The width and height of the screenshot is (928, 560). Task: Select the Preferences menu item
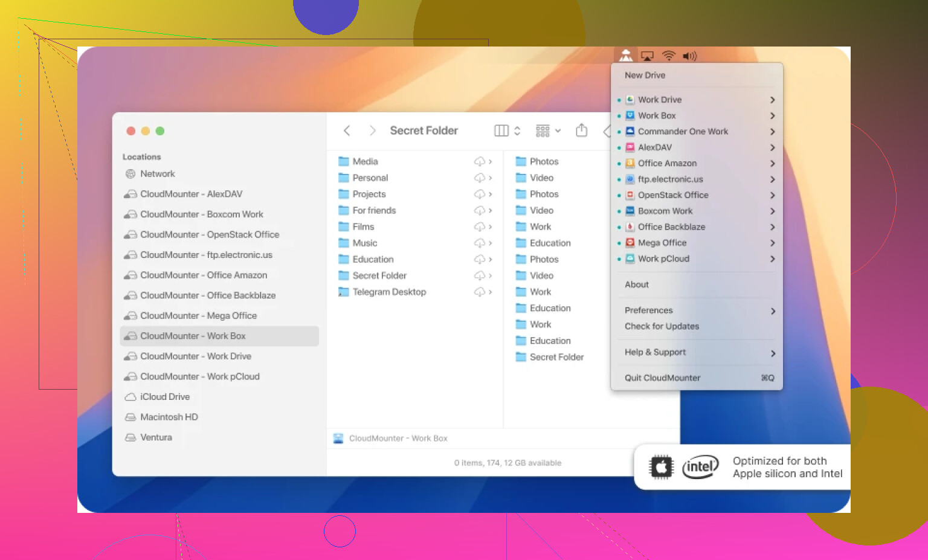tap(648, 311)
